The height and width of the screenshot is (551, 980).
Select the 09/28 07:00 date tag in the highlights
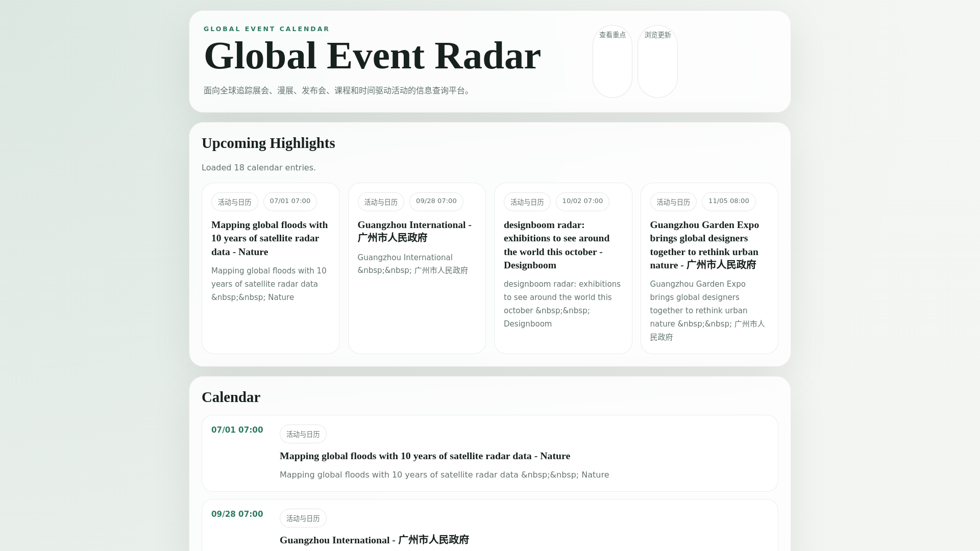coord(436,202)
